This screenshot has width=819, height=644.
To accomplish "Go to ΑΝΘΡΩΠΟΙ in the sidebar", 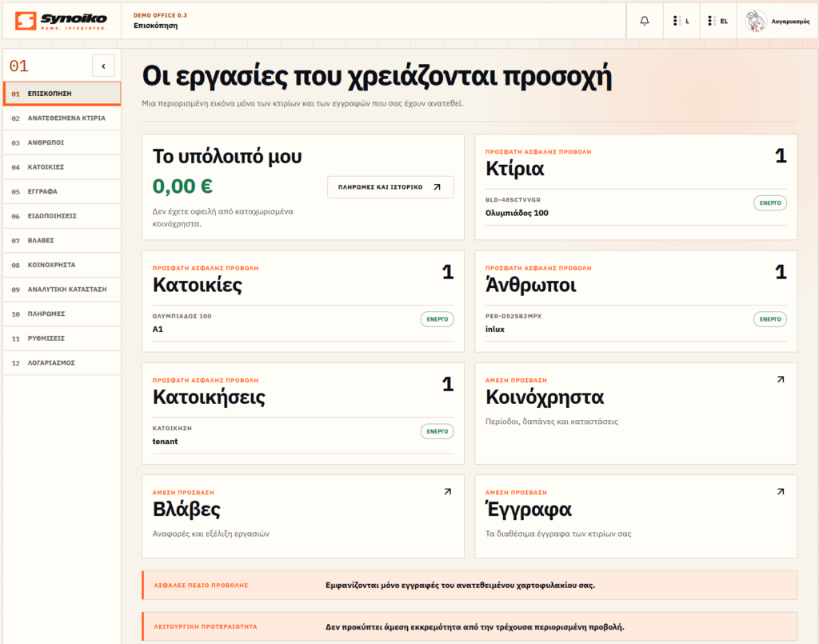I will tap(62, 142).
